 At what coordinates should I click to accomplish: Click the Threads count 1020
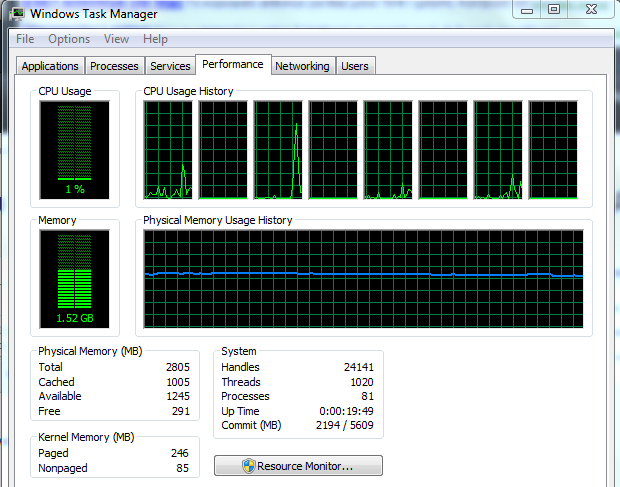pos(362,382)
